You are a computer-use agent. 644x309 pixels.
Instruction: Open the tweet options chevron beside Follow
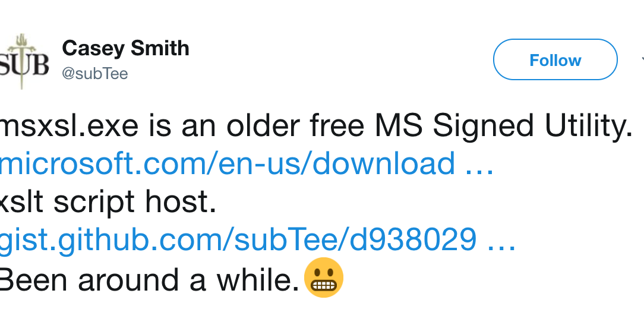click(641, 60)
